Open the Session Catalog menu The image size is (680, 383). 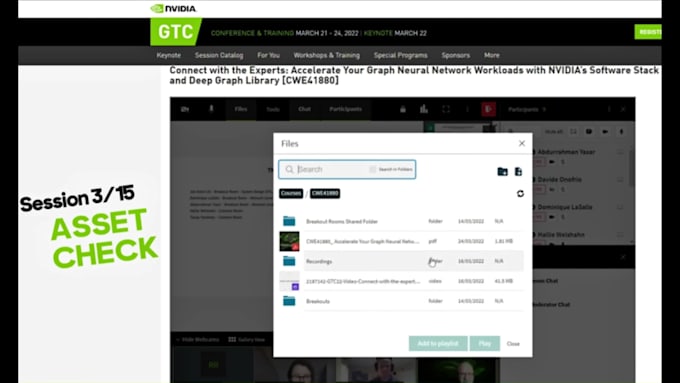coord(219,55)
